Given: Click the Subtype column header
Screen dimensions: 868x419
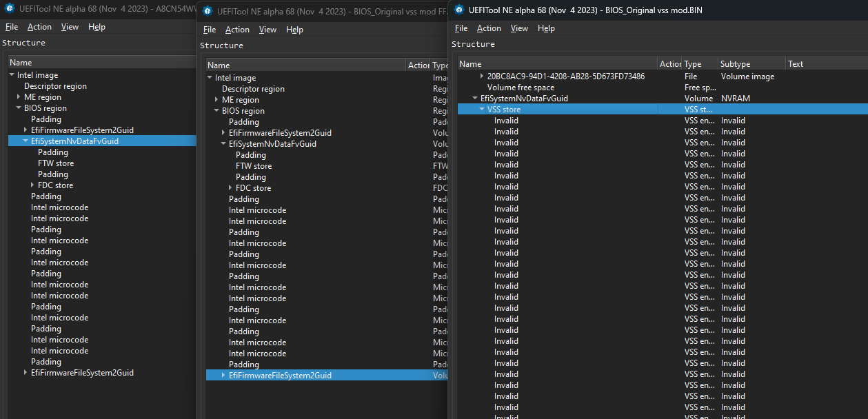Looking at the screenshot, I should [x=735, y=64].
